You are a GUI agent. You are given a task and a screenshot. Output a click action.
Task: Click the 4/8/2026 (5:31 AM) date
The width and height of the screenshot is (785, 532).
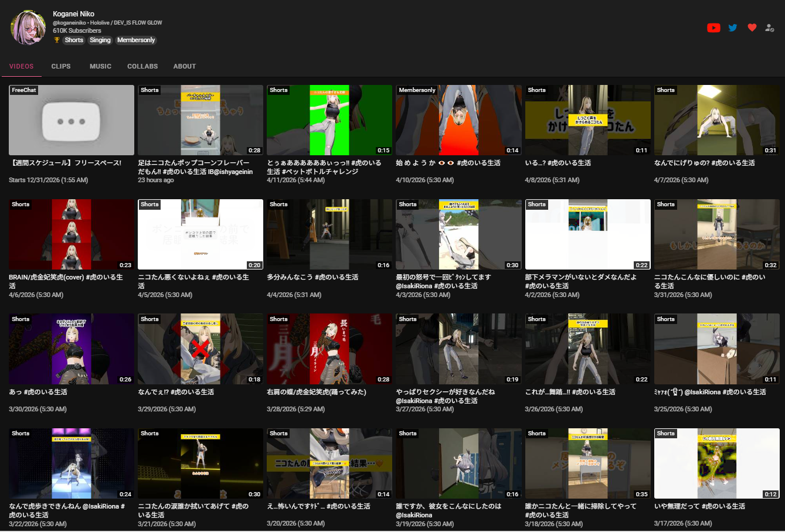pyautogui.click(x=552, y=180)
